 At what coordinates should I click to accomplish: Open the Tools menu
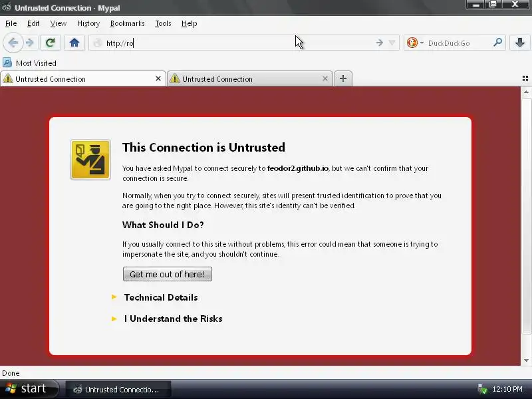pyautogui.click(x=163, y=23)
